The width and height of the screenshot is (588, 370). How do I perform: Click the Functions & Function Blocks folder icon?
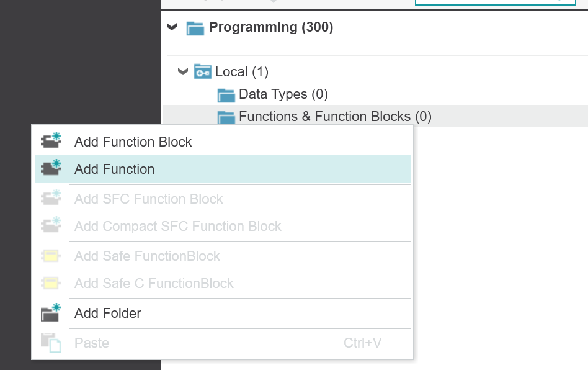click(226, 117)
